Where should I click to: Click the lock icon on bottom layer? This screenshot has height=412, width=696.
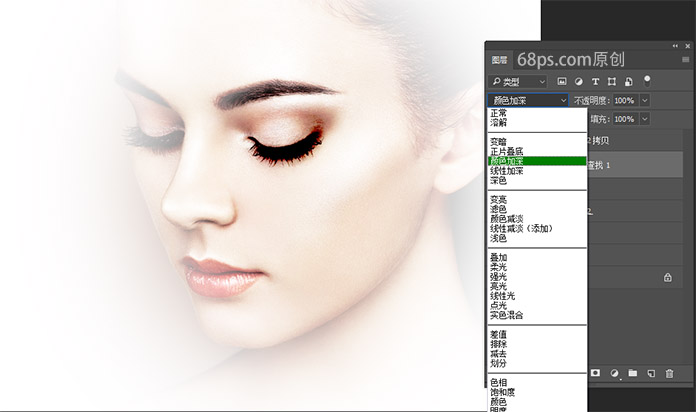(668, 277)
